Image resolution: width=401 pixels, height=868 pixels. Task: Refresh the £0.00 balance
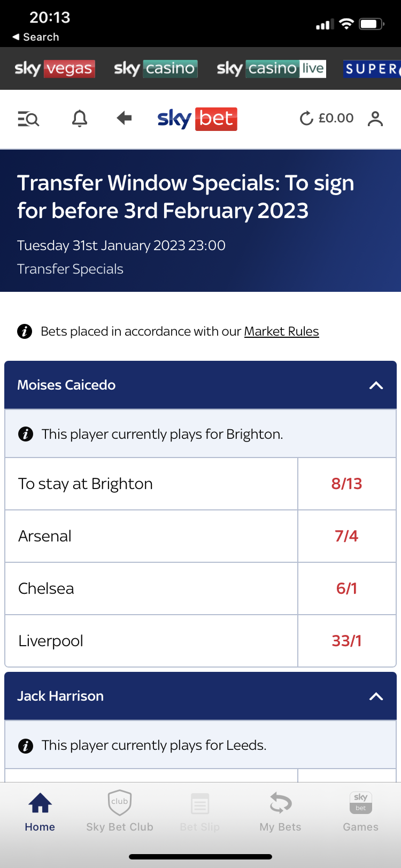pyautogui.click(x=306, y=118)
